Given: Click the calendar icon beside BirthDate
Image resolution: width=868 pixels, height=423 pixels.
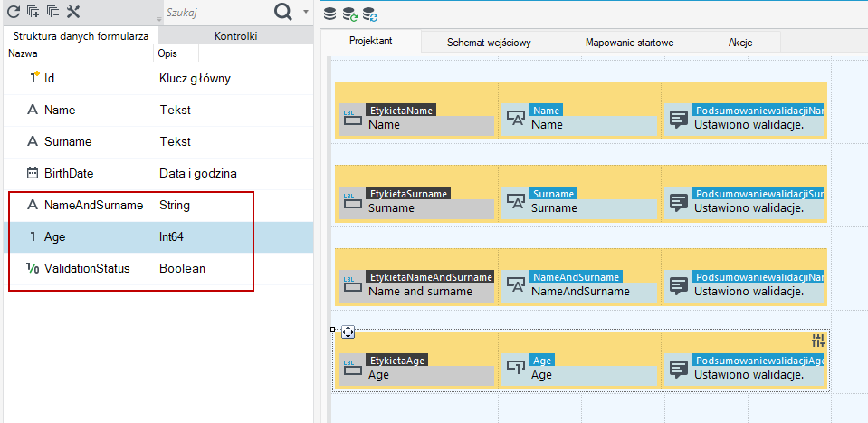Looking at the screenshot, I should click(x=33, y=173).
